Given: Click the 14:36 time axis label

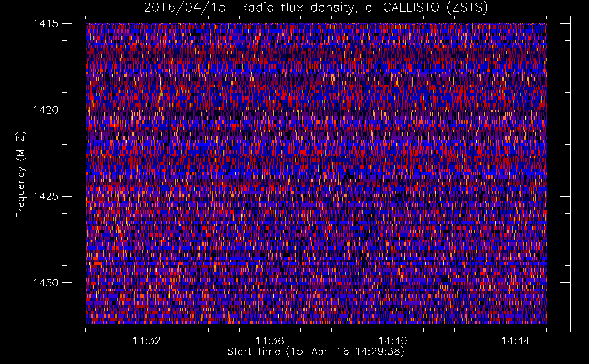Looking at the screenshot, I should (x=270, y=341).
